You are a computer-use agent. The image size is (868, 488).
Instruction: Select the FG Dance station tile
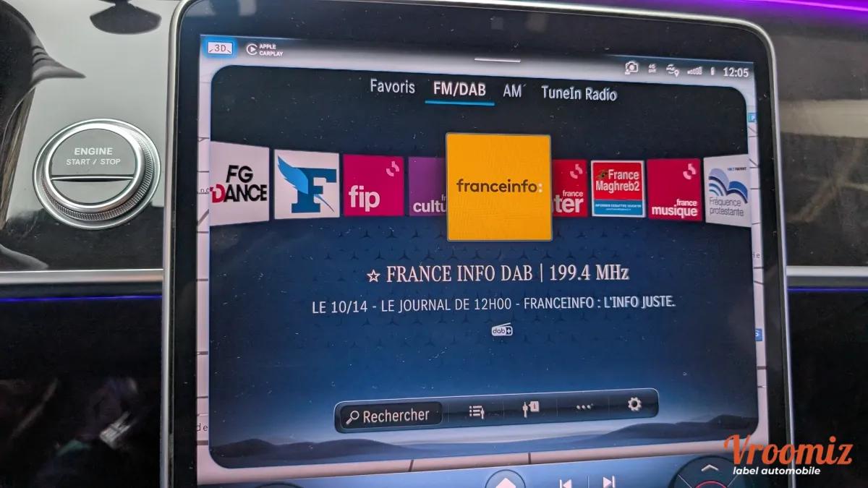click(239, 184)
